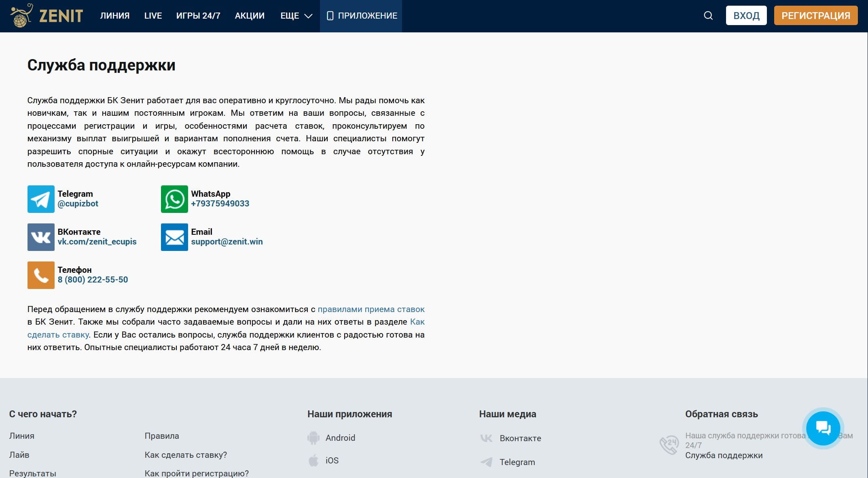Viewport: 868px width, 478px height.
Task: Open the footer Telegram media text link
Action: [517, 462]
